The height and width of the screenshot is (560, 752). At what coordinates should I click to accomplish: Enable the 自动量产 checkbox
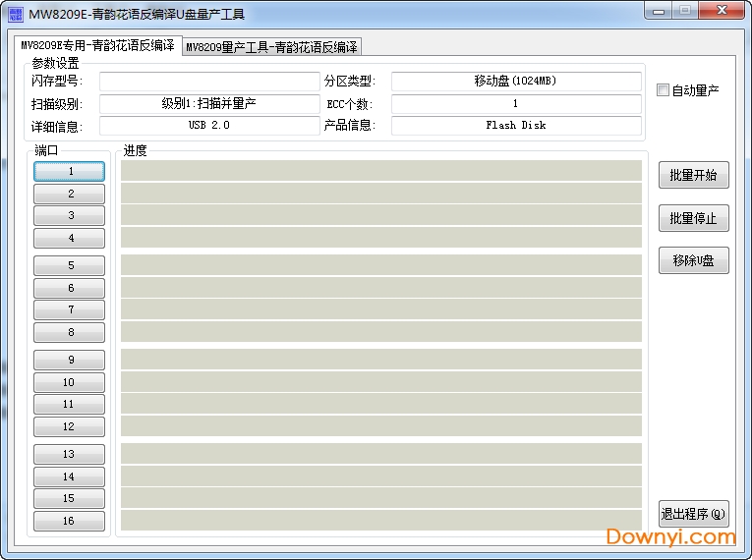(663, 90)
